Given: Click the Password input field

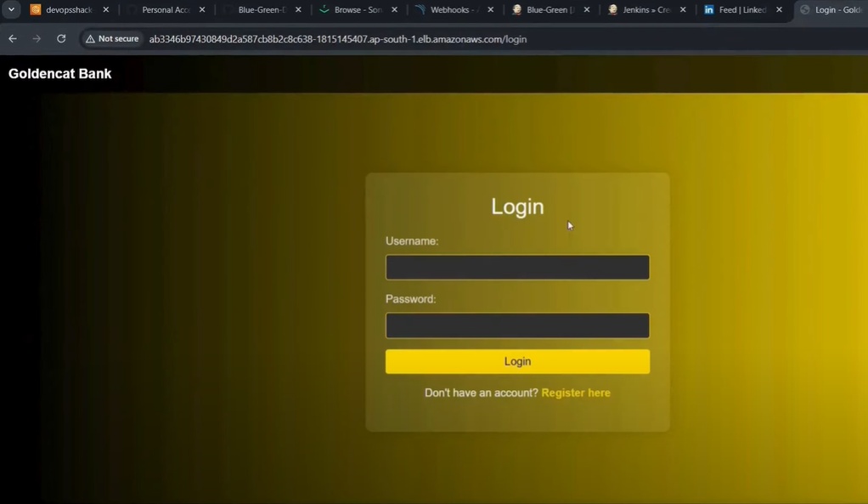Looking at the screenshot, I should click(x=517, y=326).
